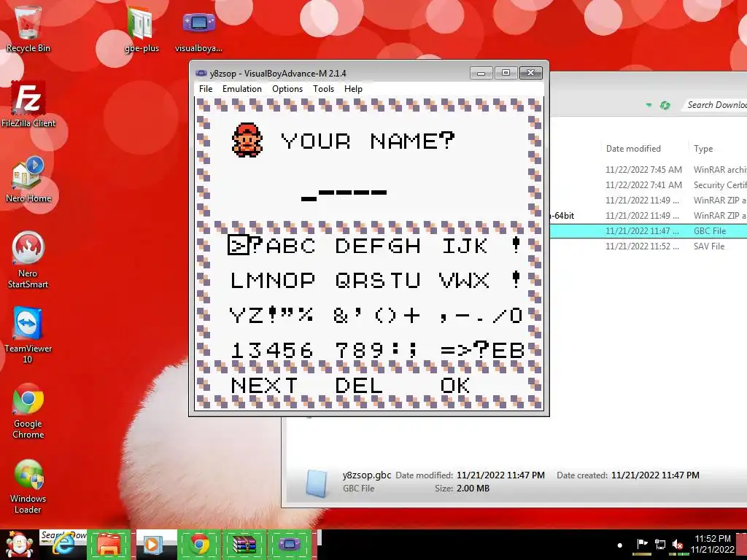
Task: Select the DEL option in the game
Action: pyautogui.click(x=359, y=385)
